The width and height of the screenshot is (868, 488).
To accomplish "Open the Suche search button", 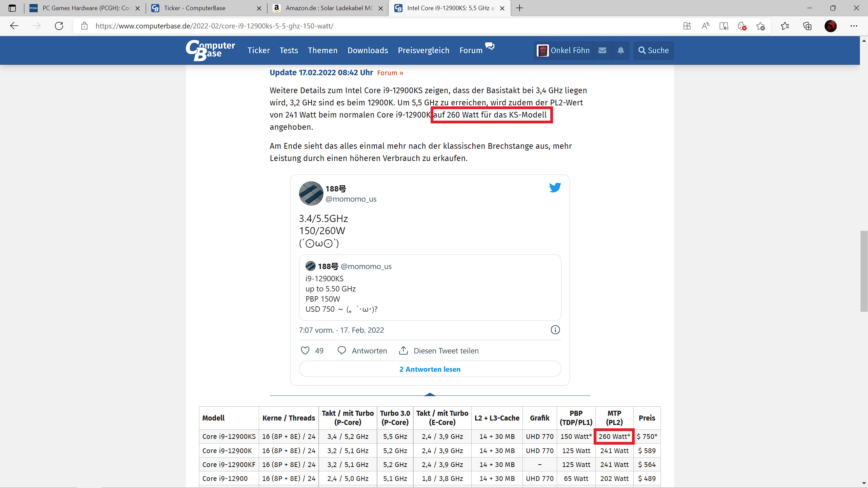I will point(653,50).
